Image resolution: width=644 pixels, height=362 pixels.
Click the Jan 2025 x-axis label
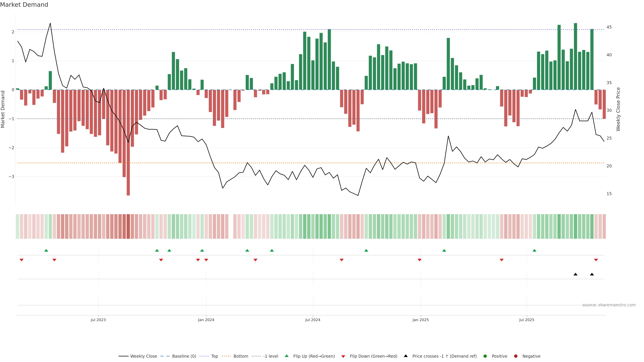pyautogui.click(x=420, y=320)
